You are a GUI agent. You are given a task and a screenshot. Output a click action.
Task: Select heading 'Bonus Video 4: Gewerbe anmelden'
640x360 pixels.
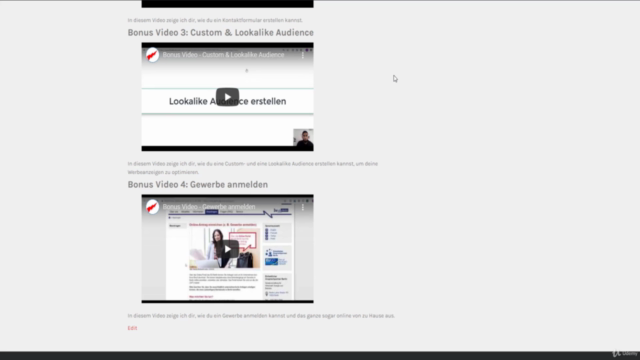tap(198, 184)
